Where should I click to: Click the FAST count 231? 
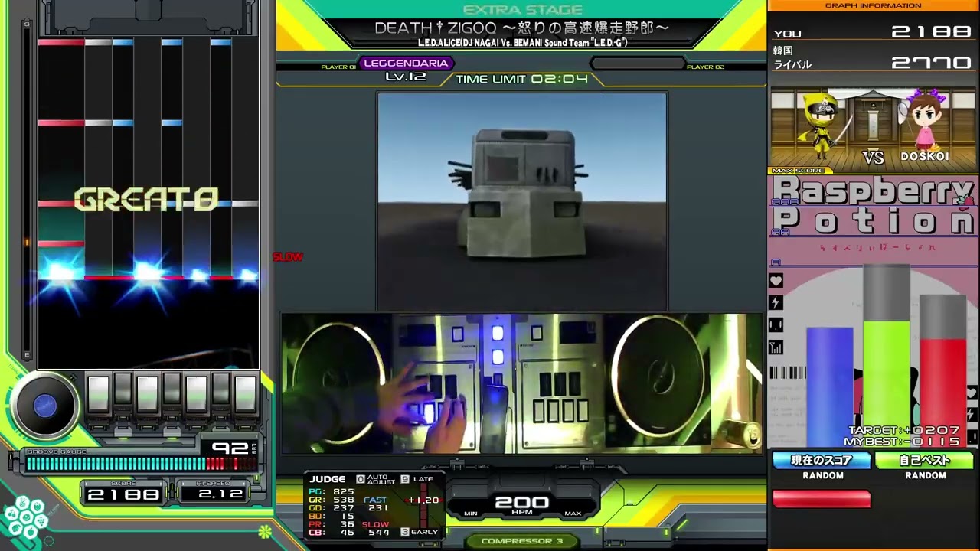378,508
